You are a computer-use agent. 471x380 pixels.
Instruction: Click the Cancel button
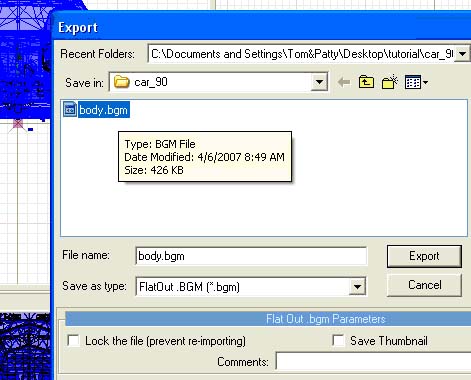[424, 285]
